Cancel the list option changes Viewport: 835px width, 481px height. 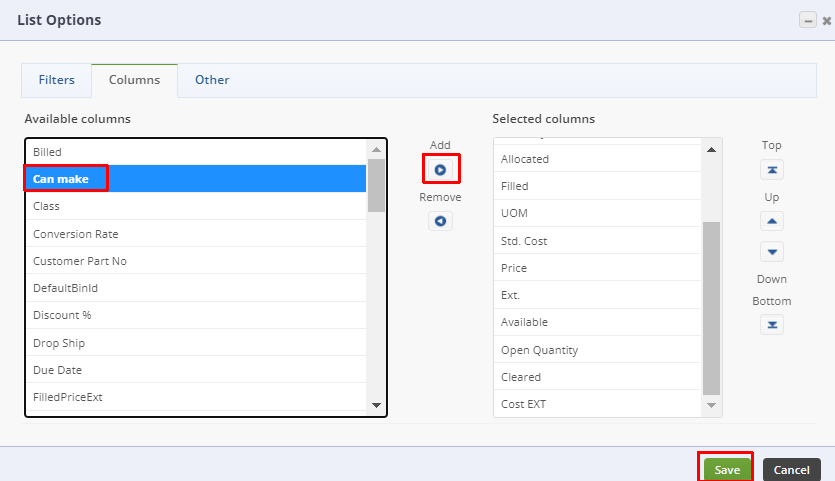[x=791, y=470]
